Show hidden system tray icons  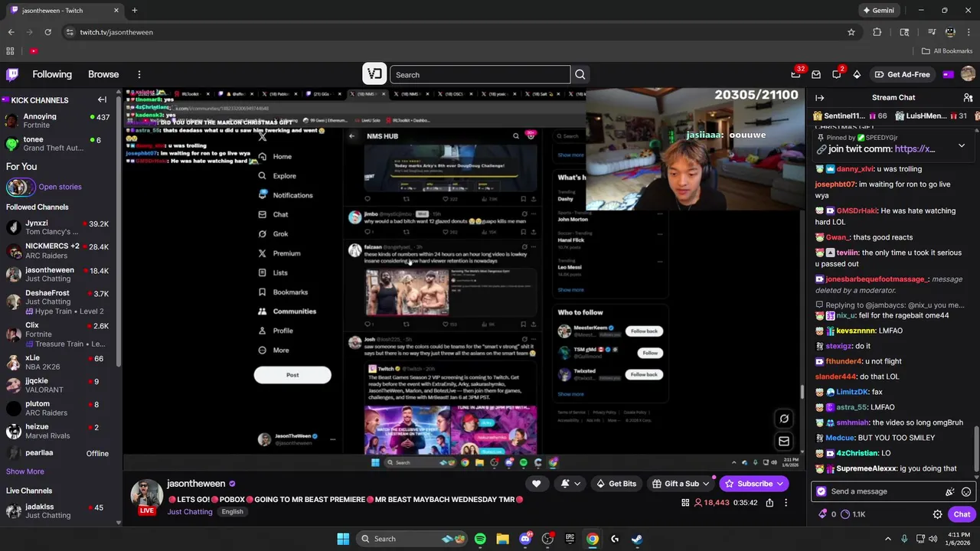[x=887, y=539]
